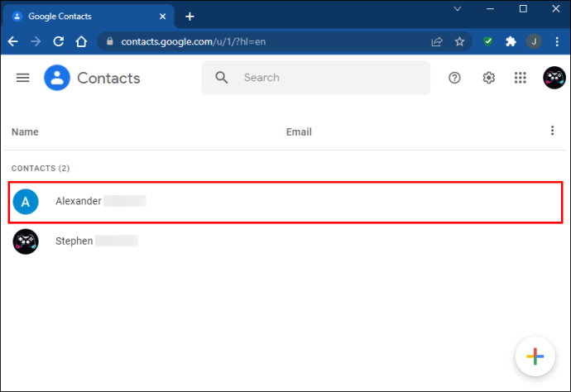The image size is (571, 392).
Task: Open the Chrome three-dot menu
Action: point(557,41)
